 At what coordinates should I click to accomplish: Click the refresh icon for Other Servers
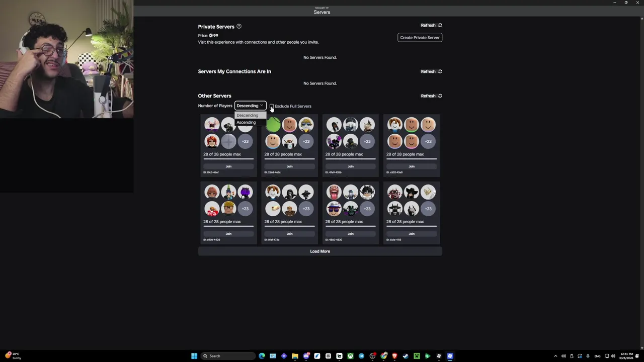[440, 96]
